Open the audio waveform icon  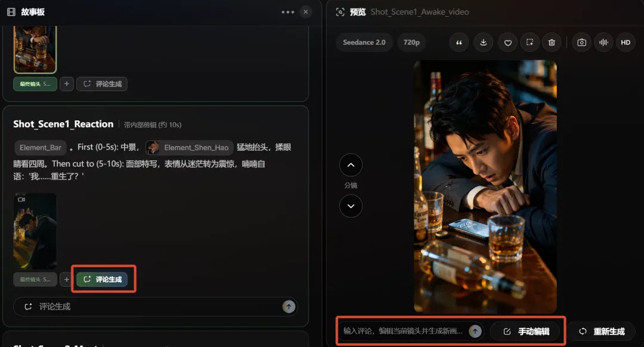603,42
